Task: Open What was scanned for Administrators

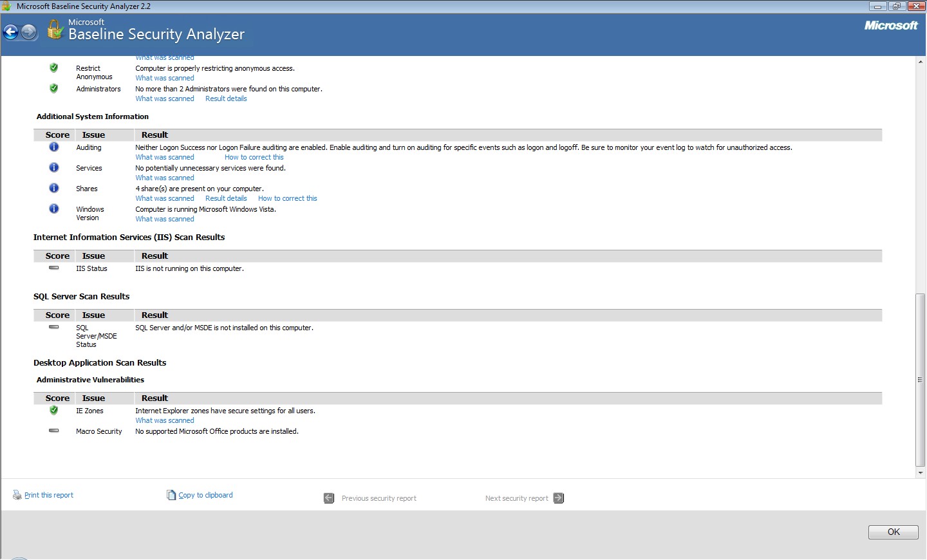Action: point(165,98)
